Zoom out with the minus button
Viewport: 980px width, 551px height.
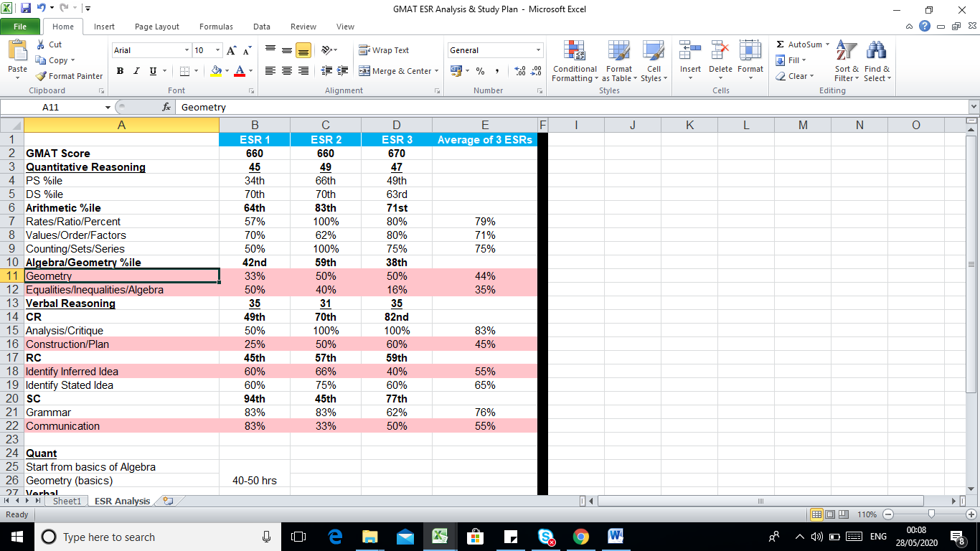tap(887, 514)
